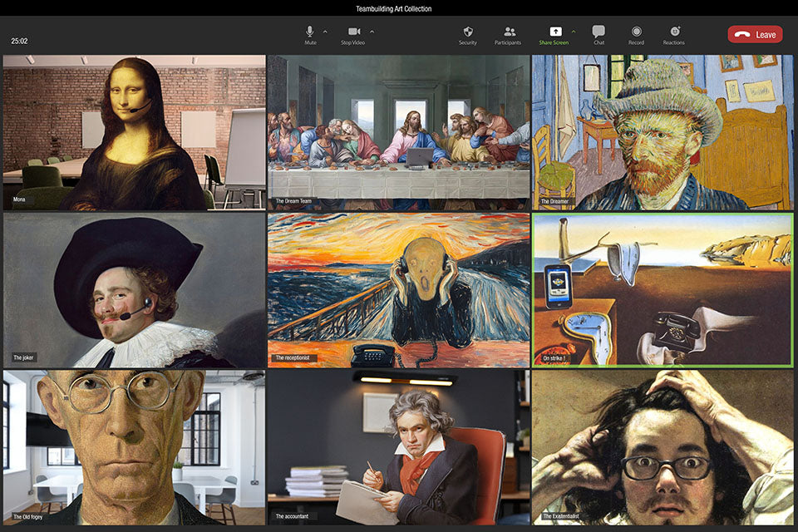Expand the arrow beside Share Screen
798x532 pixels.
tap(573, 32)
